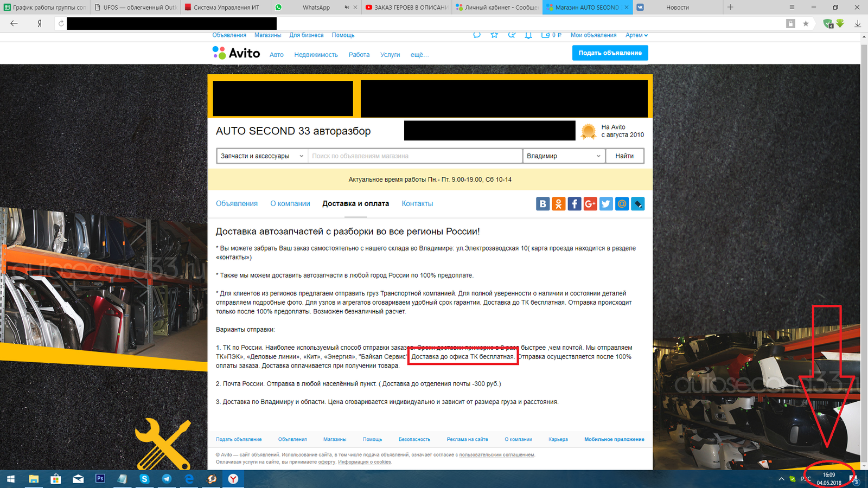Share the store on Facebook

(x=575, y=204)
